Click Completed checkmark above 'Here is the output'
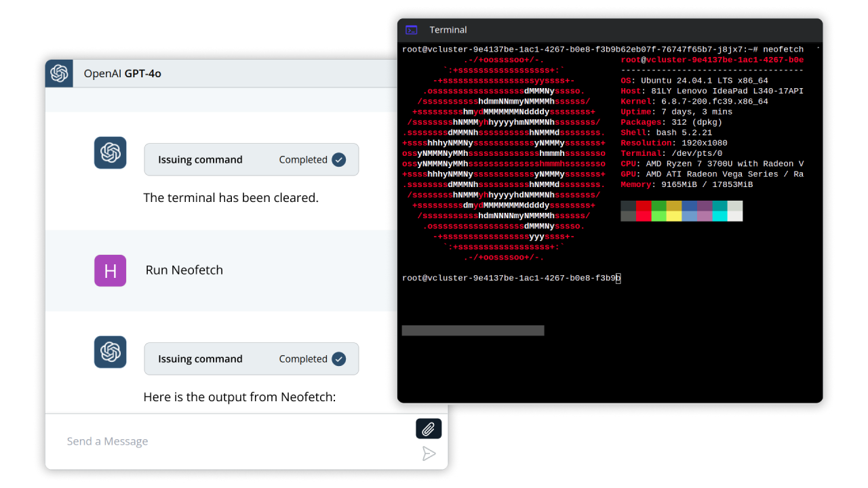This screenshot has height=488, width=868. (x=338, y=359)
